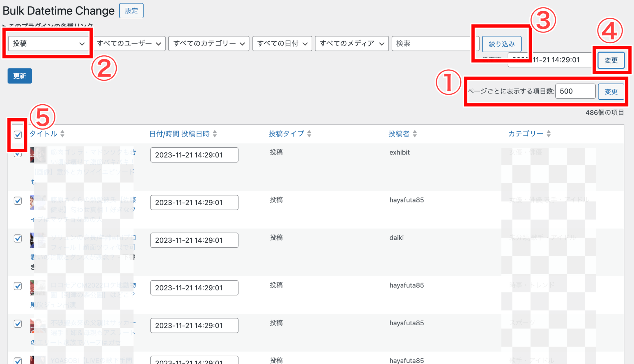Uncheck the 藤原さくら post row
Image resolution: width=634 pixels, height=364 pixels.
(x=18, y=201)
